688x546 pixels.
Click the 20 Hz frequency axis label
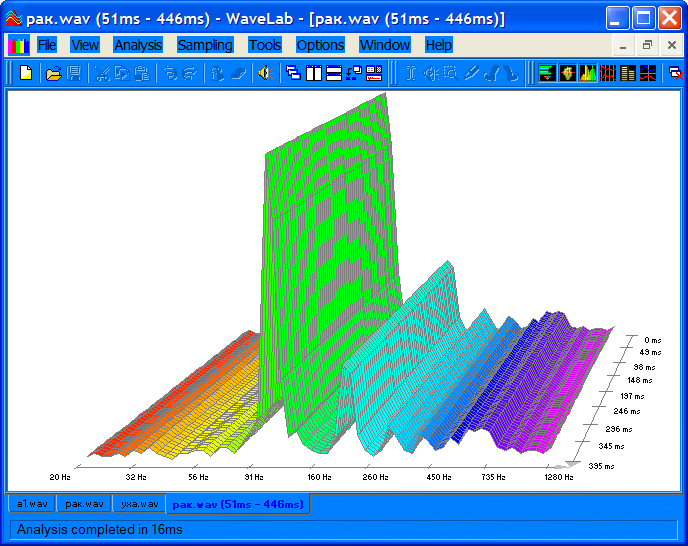point(60,477)
